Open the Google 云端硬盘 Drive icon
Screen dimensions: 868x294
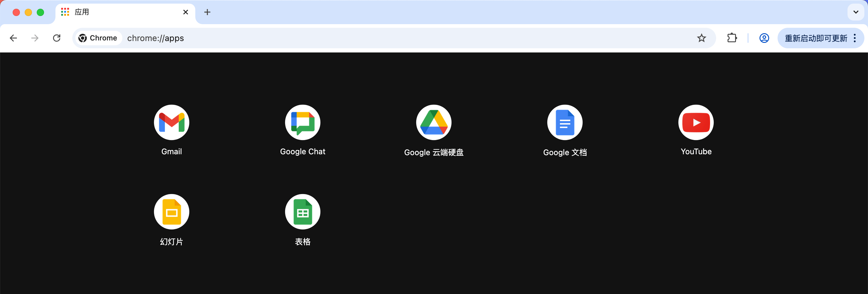tap(434, 122)
